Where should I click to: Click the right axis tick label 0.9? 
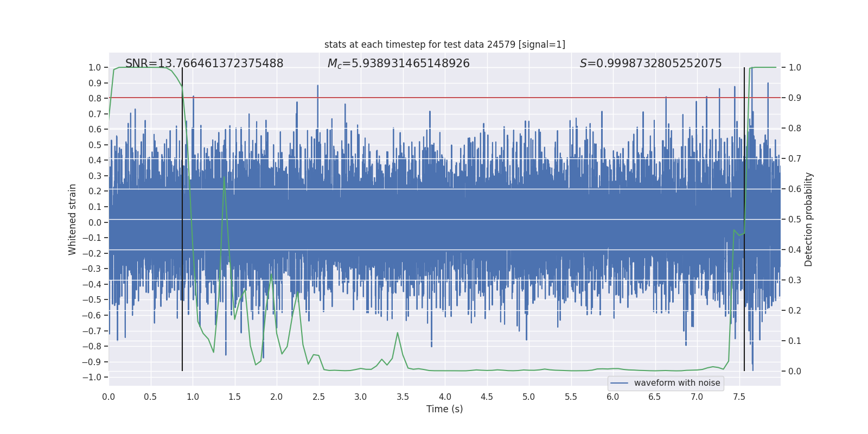click(x=795, y=98)
